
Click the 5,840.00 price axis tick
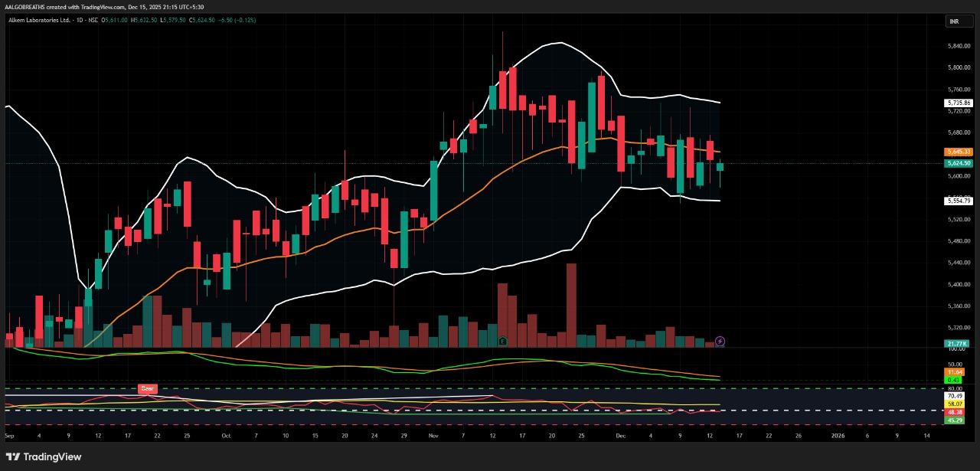(x=960, y=46)
